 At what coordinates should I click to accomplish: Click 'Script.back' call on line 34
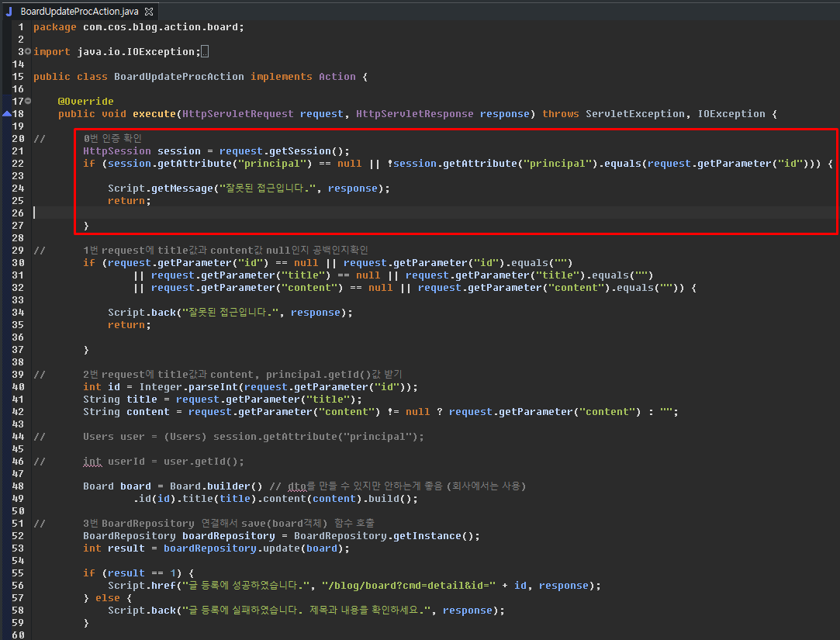pyautogui.click(x=142, y=313)
